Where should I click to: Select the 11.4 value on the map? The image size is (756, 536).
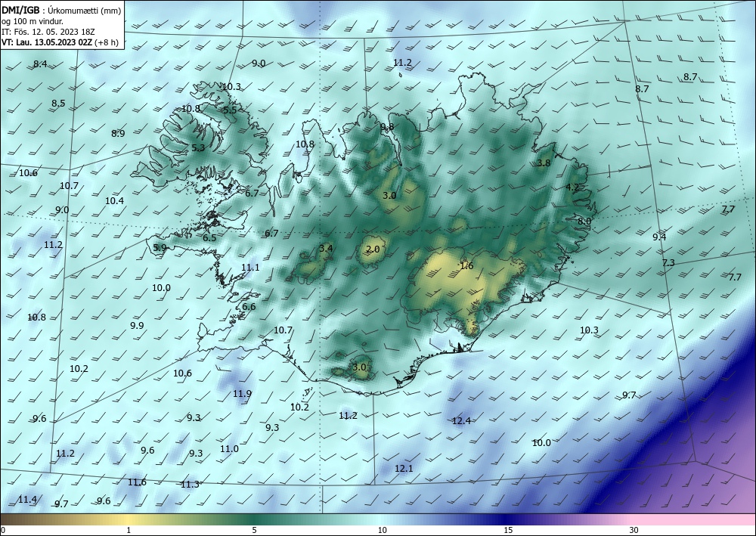[27, 500]
